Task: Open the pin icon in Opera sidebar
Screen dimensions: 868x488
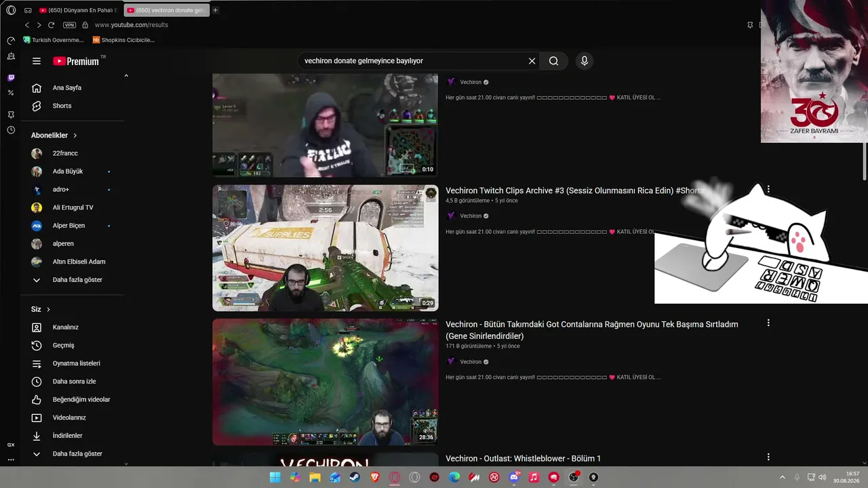Action: (11, 115)
